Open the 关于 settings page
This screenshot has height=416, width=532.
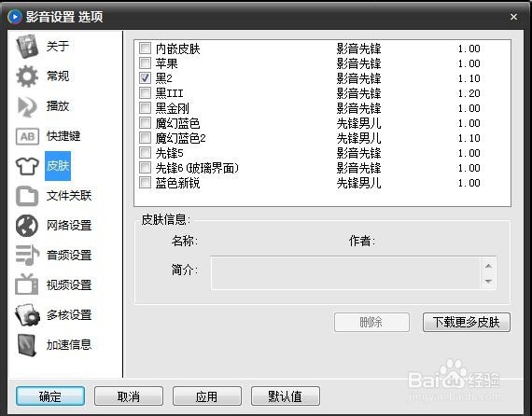58,46
